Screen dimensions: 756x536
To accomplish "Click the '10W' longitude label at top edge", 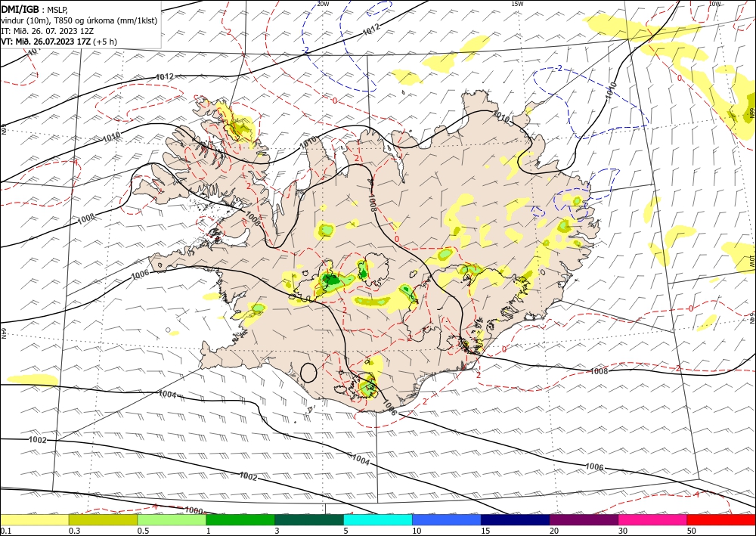I will [x=715, y=3].
